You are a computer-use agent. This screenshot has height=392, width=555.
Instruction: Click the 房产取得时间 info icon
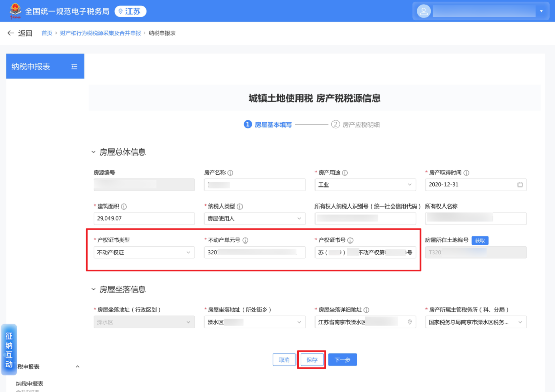(x=466, y=173)
